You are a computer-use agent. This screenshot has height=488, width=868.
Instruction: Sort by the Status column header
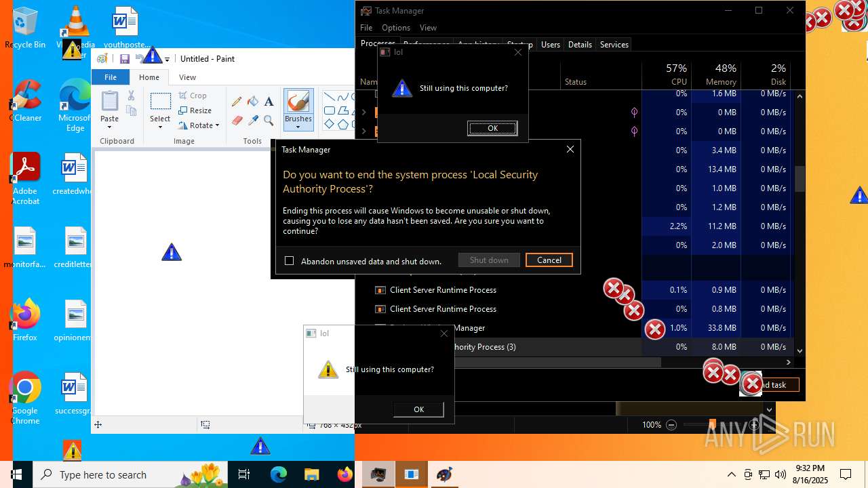pos(601,75)
